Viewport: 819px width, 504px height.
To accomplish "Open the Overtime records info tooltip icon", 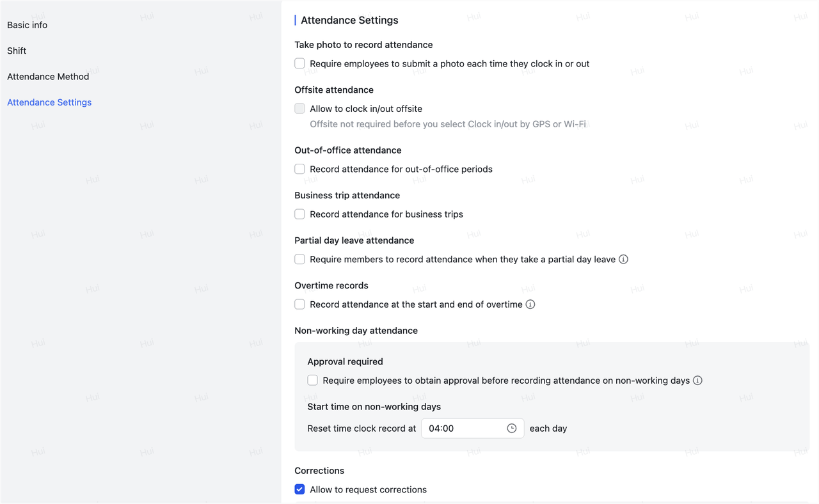I will point(530,304).
